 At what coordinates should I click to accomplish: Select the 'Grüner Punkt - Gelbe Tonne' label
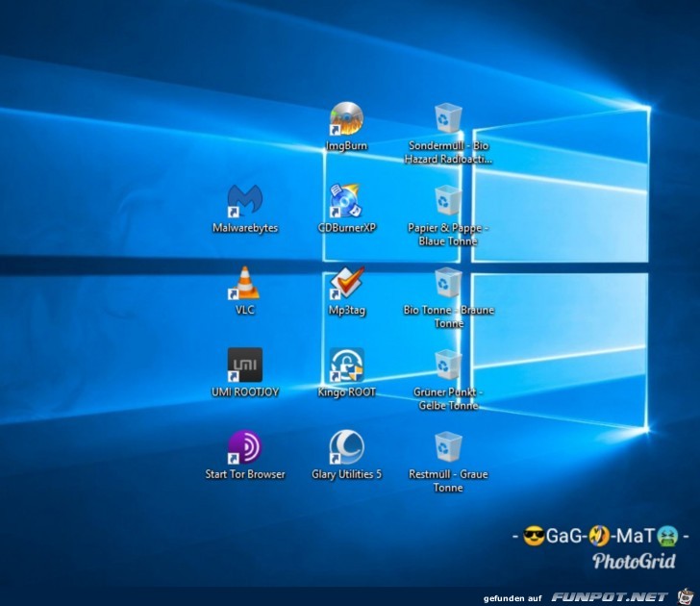point(448,399)
